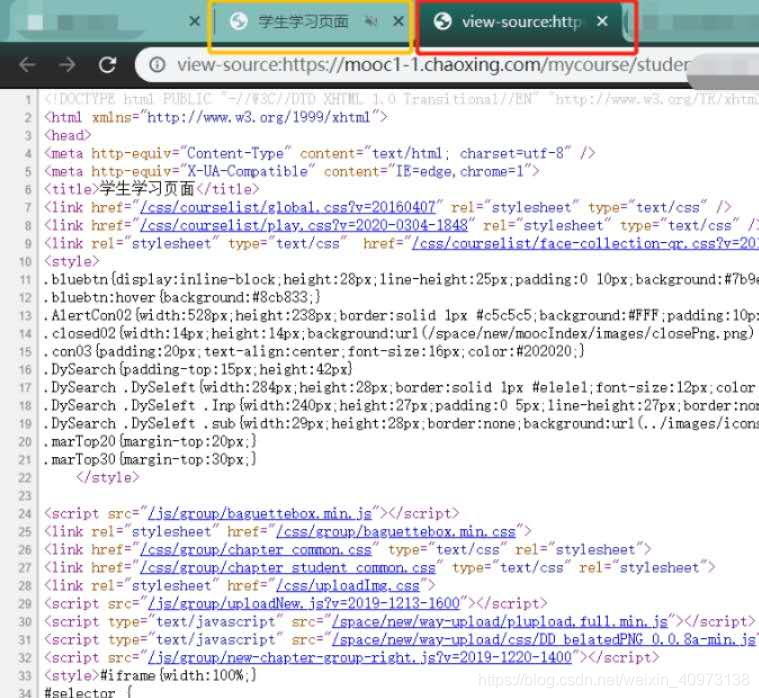759x698 pixels.
Task: Open the DD_belatedPNG_0.0.8a-min.js link
Action: click(545, 640)
